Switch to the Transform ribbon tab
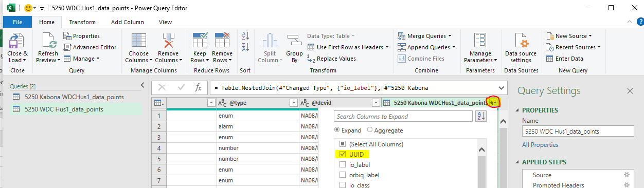644x188 pixels. pyautogui.click(x=82, y=22)
